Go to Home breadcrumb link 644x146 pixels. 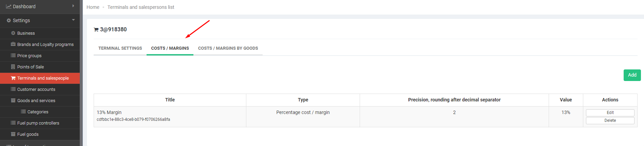click(93, 7)
